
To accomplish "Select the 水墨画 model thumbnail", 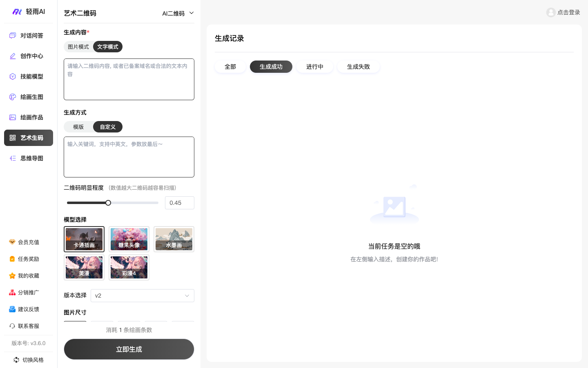I will pyautogui.click(x=174, y=239).
